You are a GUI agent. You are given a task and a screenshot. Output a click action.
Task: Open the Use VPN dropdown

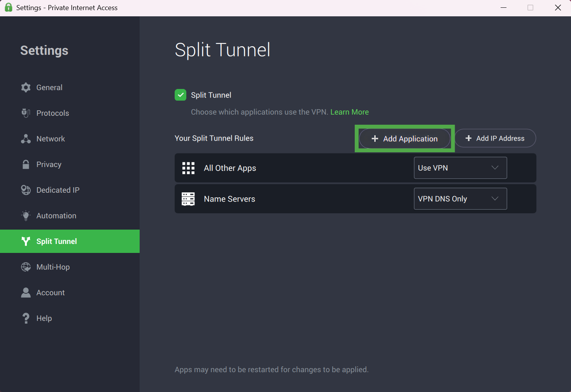460,168
